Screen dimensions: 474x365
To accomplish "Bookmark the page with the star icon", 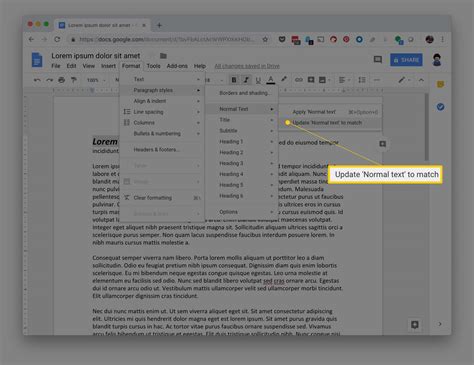I will tap(265, 39).
